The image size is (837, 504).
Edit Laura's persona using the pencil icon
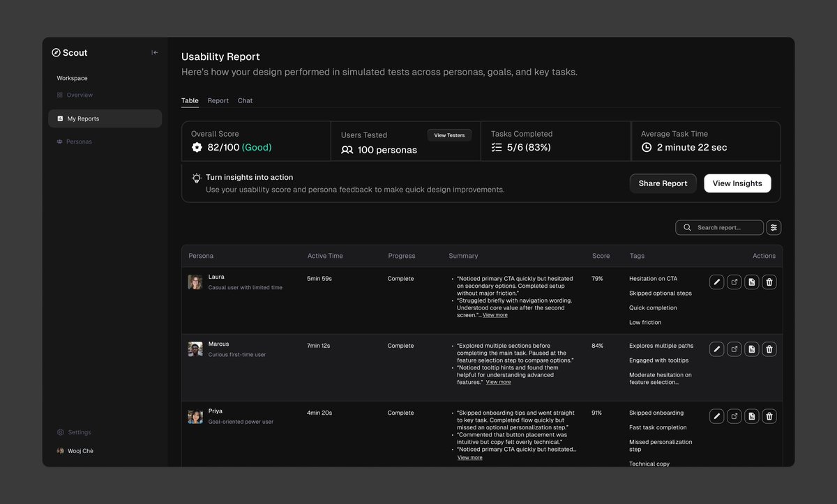click(716, 281)
